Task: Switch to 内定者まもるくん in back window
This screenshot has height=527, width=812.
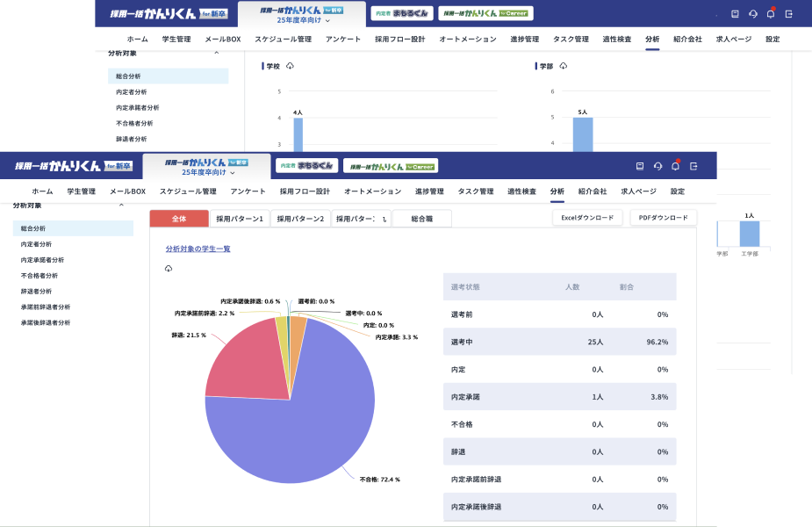Action: [402, 13]
